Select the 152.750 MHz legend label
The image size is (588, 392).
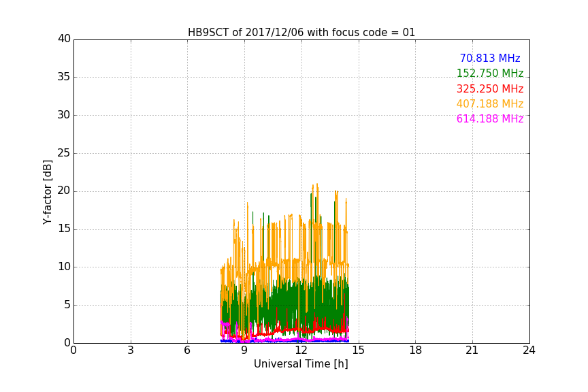tap(490, 73)
